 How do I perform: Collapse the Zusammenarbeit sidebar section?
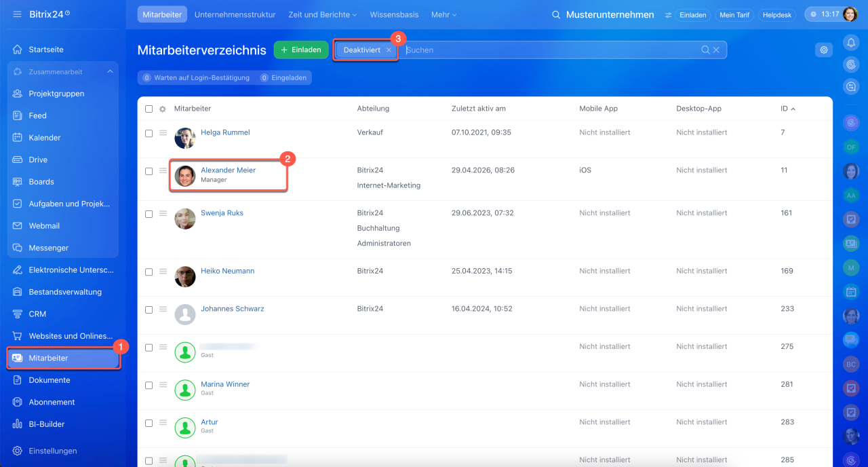pos(110,72)
